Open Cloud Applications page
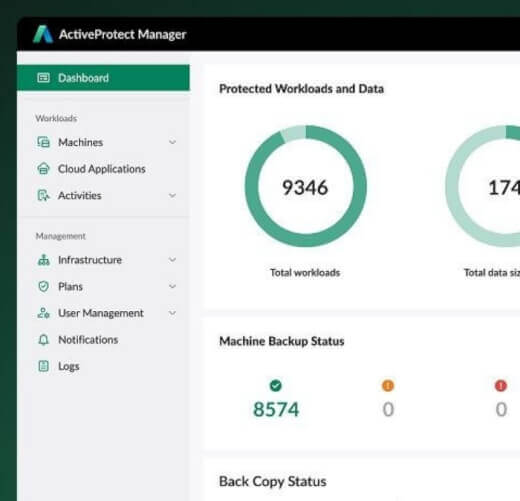The height and width of the screenshot is (501, 520). tap(102, 169)
